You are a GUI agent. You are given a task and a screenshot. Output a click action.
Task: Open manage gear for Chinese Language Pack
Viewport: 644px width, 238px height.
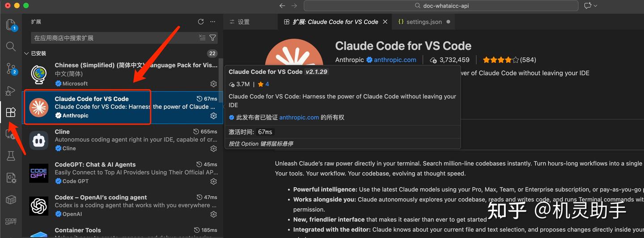click(x=213, y=84)
